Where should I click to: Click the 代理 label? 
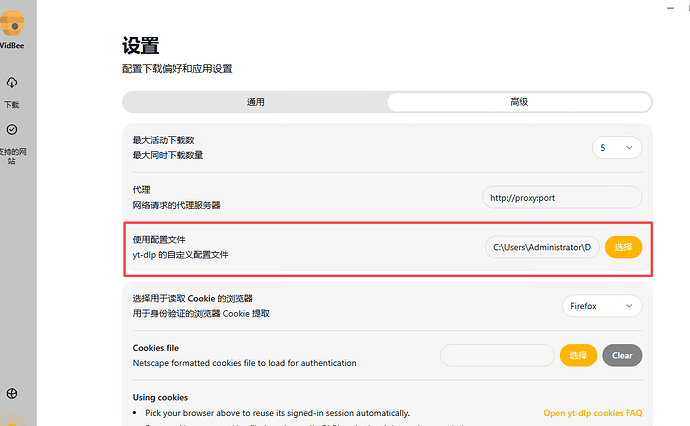click(141, 190)
